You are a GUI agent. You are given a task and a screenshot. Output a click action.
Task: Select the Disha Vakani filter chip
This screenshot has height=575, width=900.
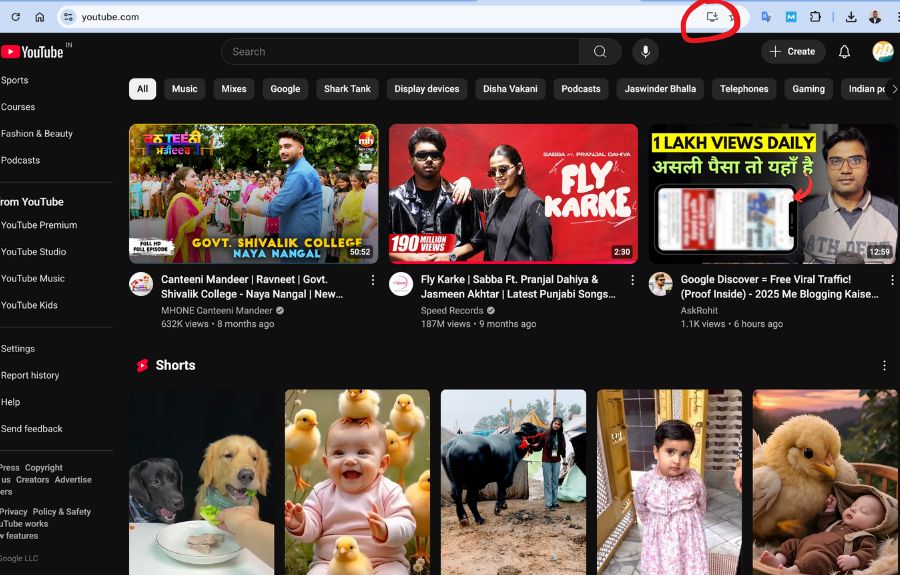tap(510, 89)
